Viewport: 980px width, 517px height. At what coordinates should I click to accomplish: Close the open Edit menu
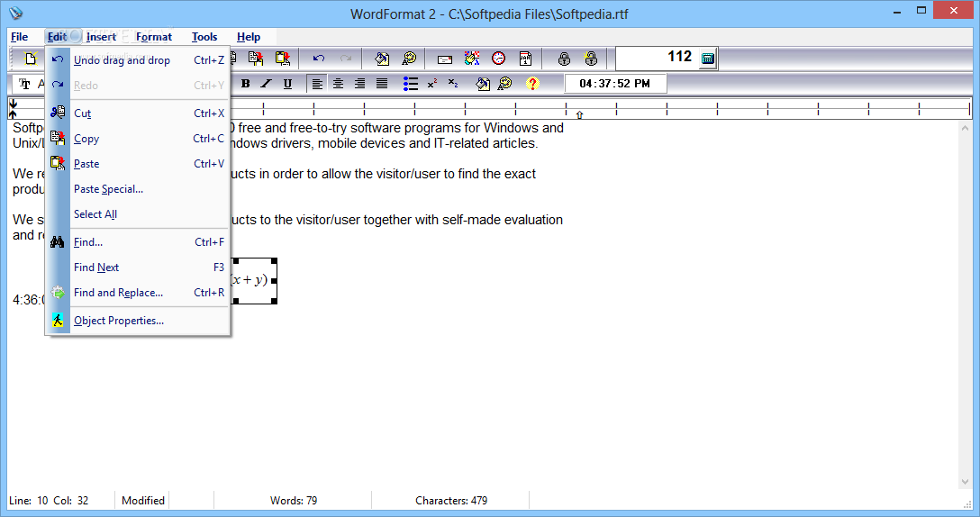57,37
